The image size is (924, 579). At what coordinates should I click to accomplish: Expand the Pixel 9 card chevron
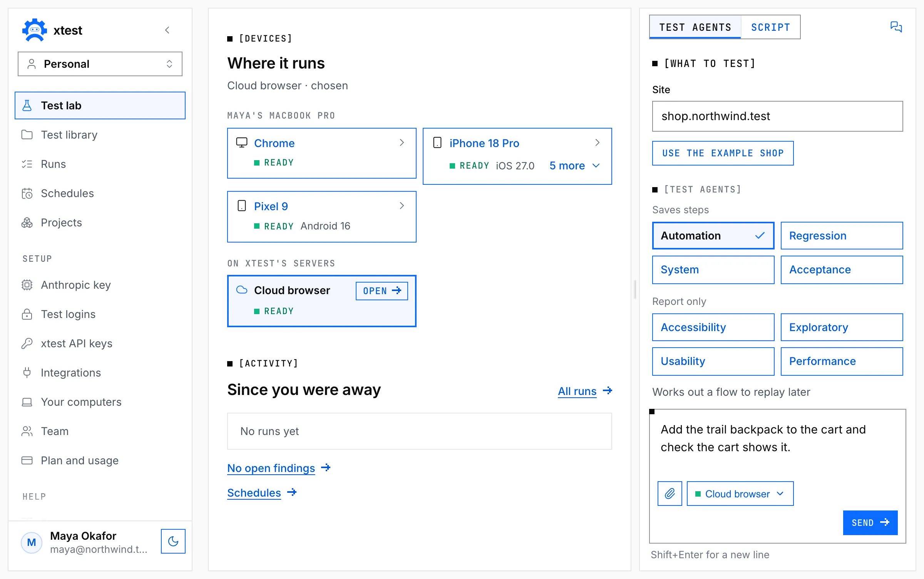pos(402,206)
